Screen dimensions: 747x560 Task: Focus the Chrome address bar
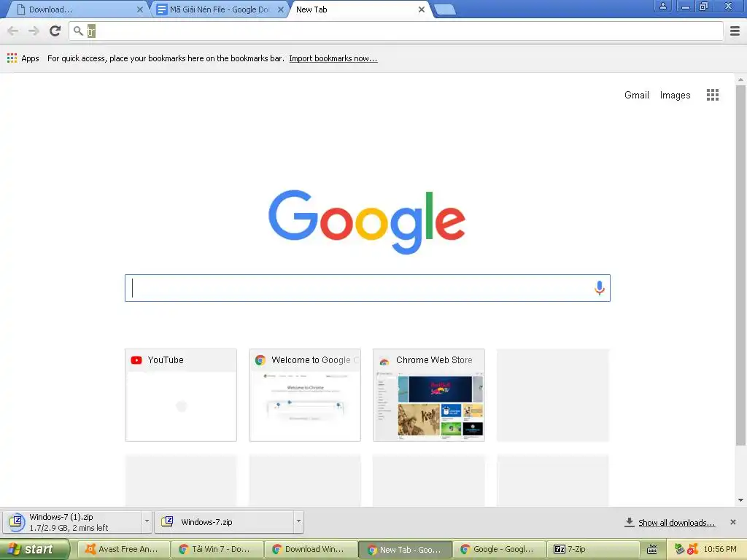(x=396, y=31)
